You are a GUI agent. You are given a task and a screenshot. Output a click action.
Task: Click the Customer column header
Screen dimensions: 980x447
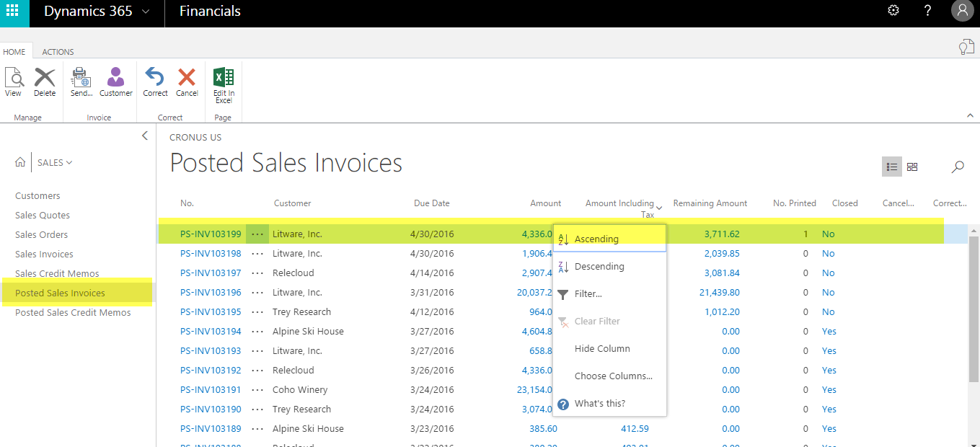click(x=292, y=203)
